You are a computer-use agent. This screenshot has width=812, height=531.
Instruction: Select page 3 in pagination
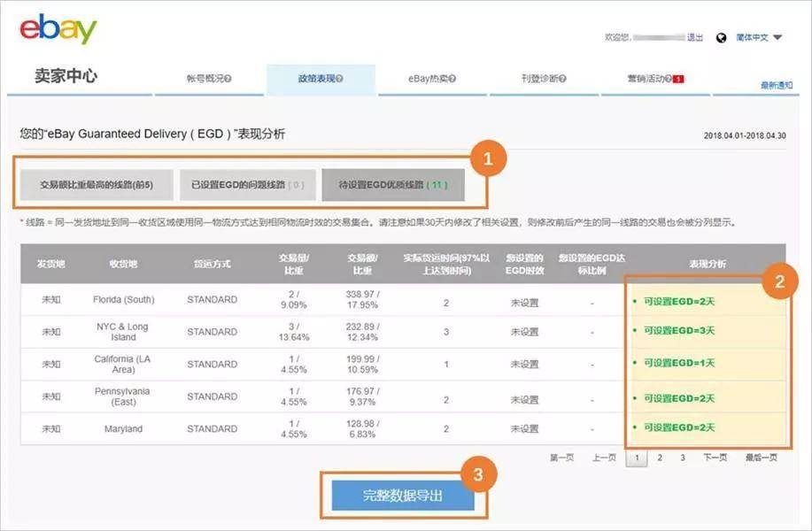tap(683, 458)
